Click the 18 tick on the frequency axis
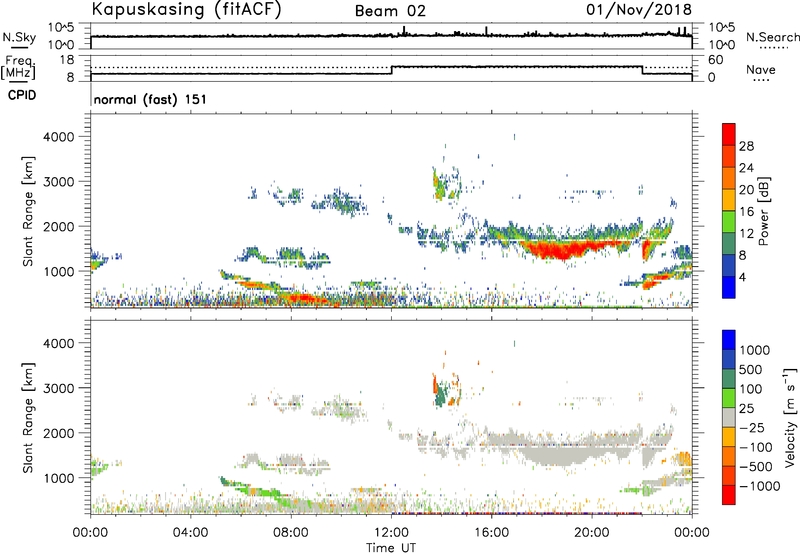The height and width of the screenshot is (554, 800). click(67, 60)
